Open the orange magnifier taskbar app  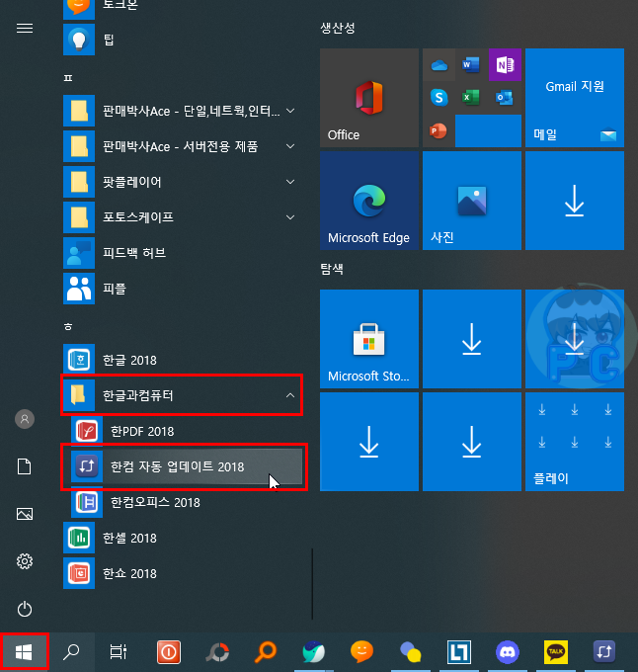[x=265, y=652]
